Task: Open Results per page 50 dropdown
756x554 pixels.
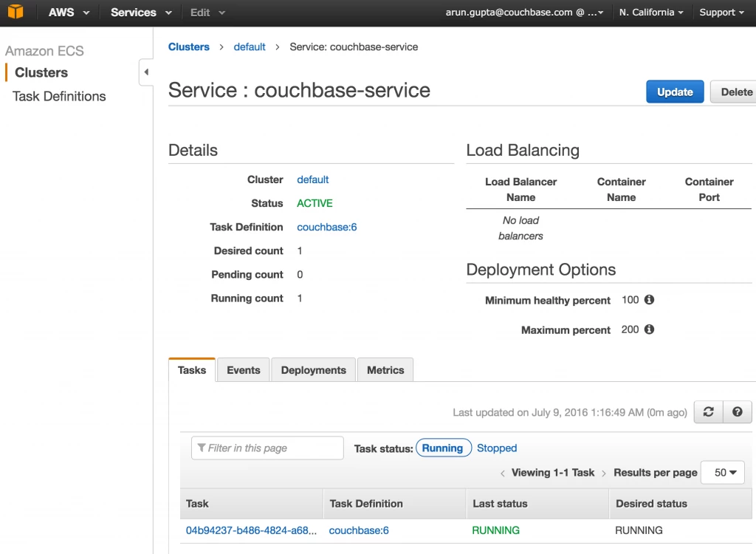Action: [x=723, y=473]
